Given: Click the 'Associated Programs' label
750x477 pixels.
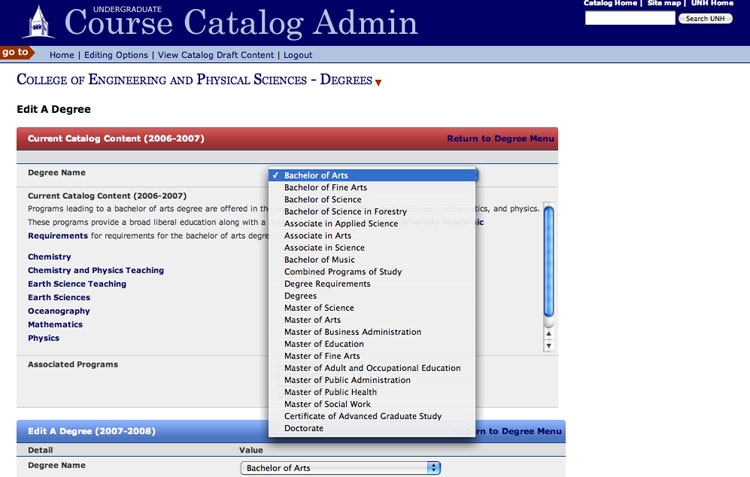Looking at the screenshot, I should click(x=73, y=364).
